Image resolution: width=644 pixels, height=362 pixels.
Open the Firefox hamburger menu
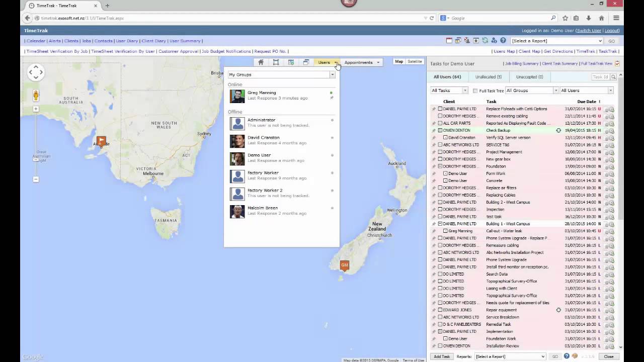coord(616,18)
